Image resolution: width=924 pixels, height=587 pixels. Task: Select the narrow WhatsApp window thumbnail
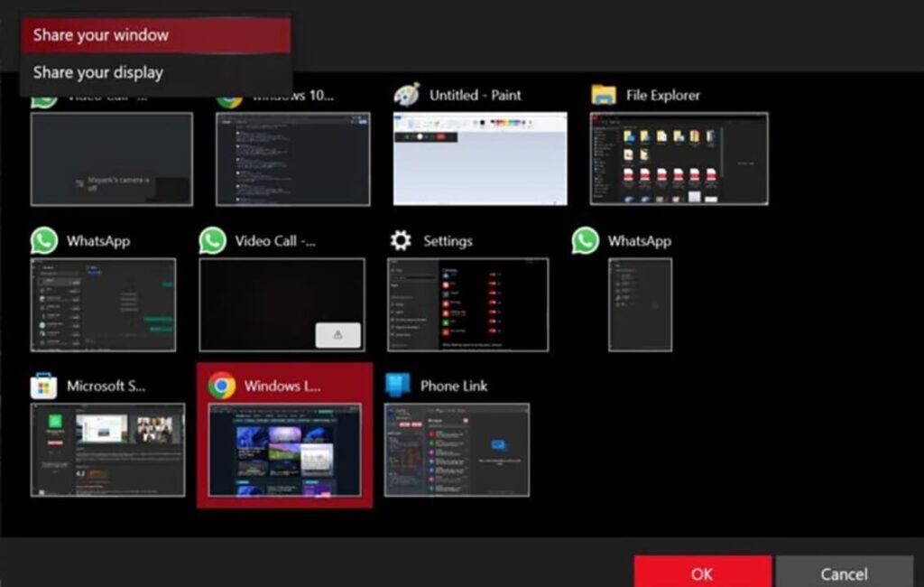click(x=640, y=304)
